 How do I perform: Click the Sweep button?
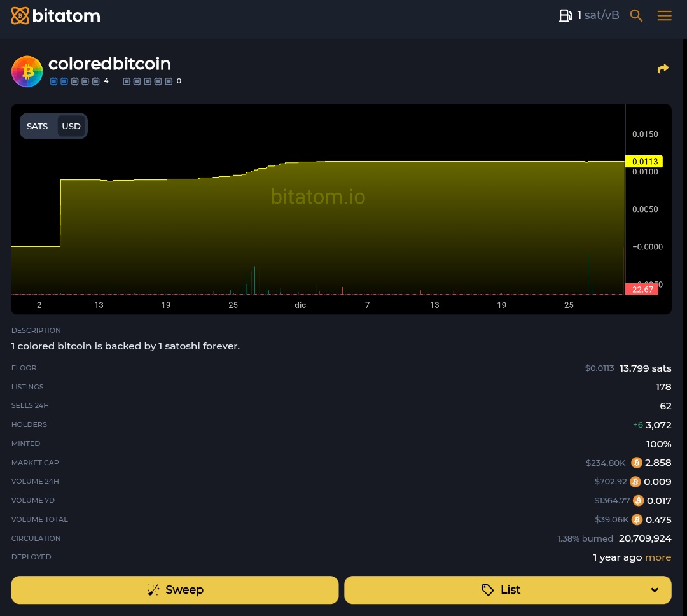175,590
